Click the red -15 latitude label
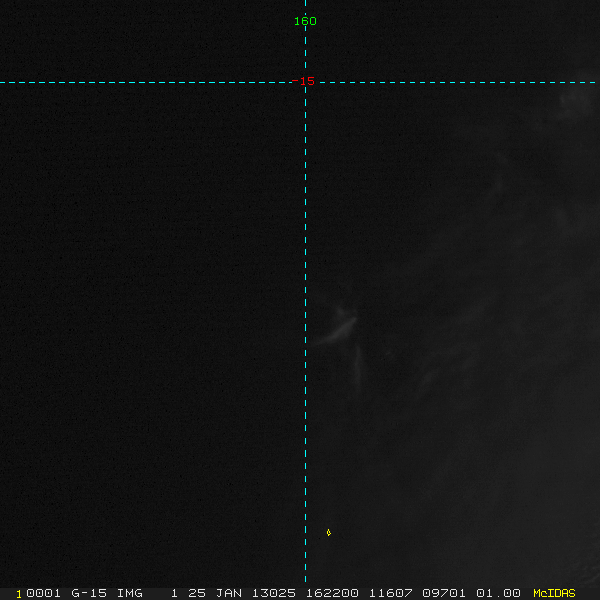This screenshot has width=600, height=600. tap(304, 82)
